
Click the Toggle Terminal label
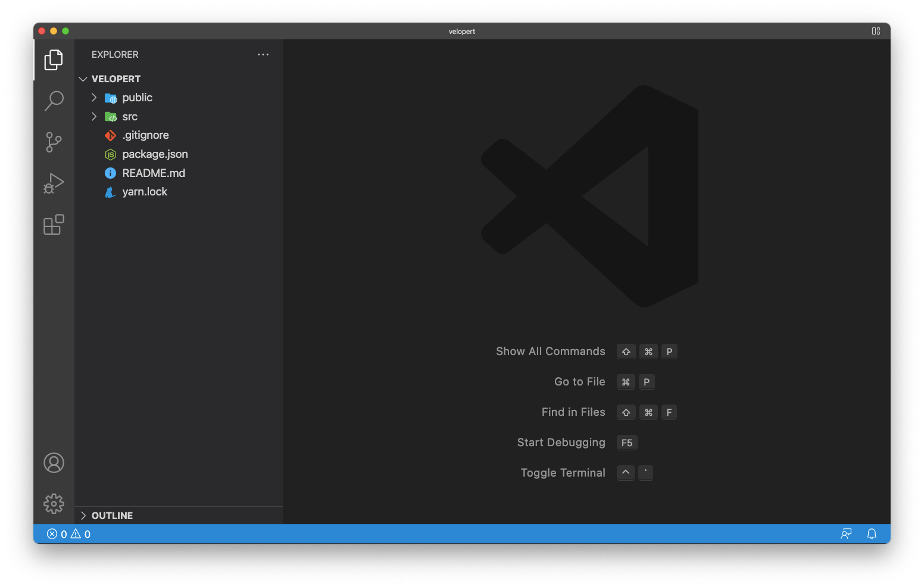[563, 473]
